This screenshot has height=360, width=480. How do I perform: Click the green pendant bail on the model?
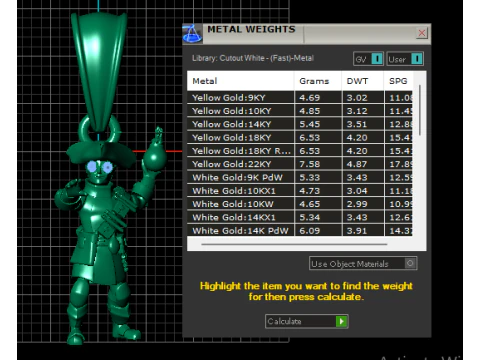(99, 72)
